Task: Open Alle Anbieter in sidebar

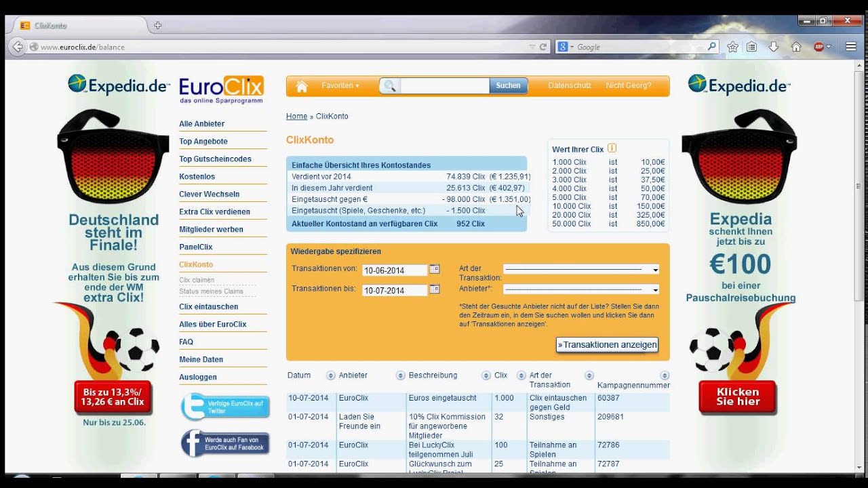Action: coord(201,124)
